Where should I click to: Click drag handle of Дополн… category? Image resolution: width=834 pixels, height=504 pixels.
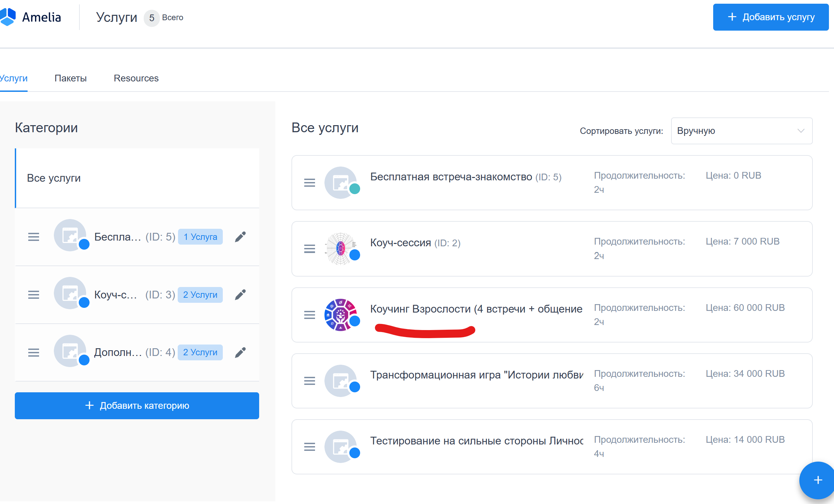point(34,353)
